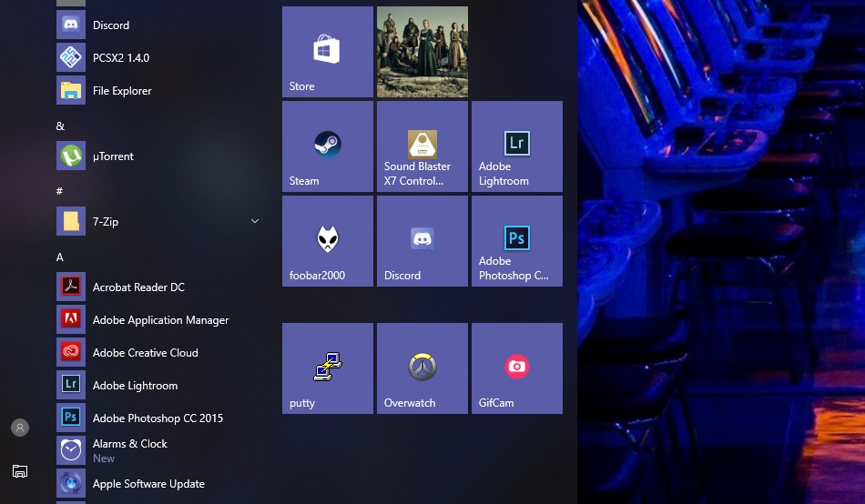Launch Apple Software Update
The height and width of the screenshot is (504, 865).
tap(158, 484)
